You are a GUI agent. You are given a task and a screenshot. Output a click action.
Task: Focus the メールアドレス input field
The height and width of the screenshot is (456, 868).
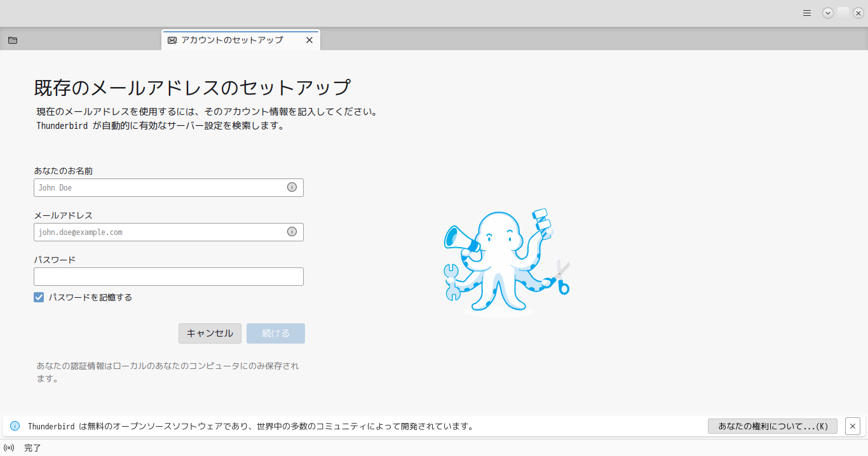(x=168, y=232)
